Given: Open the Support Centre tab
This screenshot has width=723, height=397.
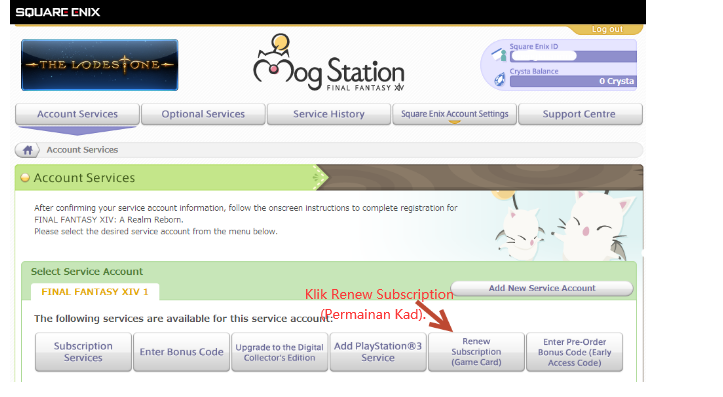Looking at the screenshot, I should tap(580, 114).
